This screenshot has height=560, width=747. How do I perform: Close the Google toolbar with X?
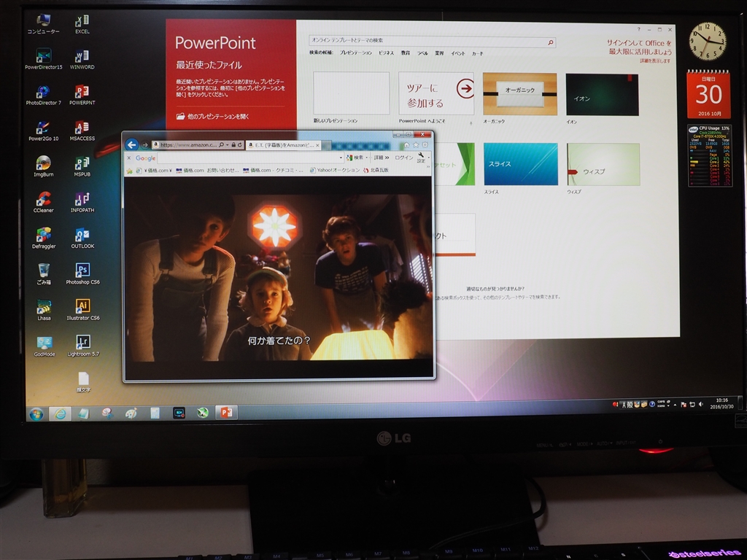tap(128, 157)
